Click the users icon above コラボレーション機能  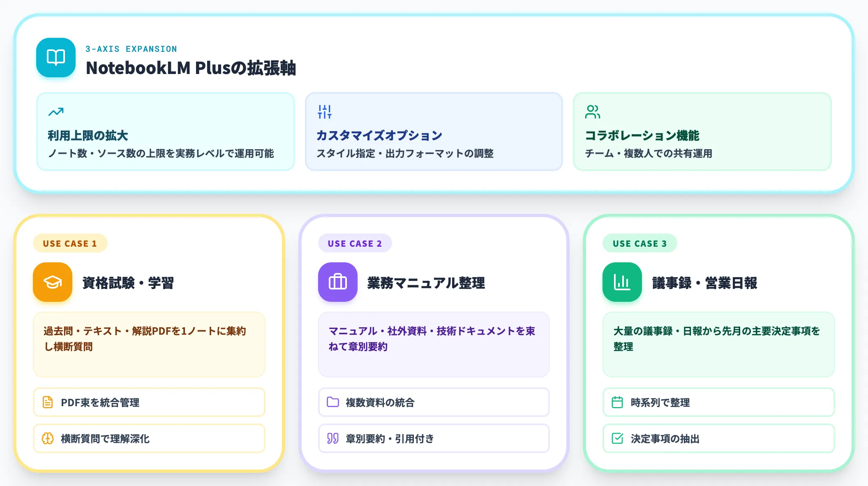click(x=593, y=111)
